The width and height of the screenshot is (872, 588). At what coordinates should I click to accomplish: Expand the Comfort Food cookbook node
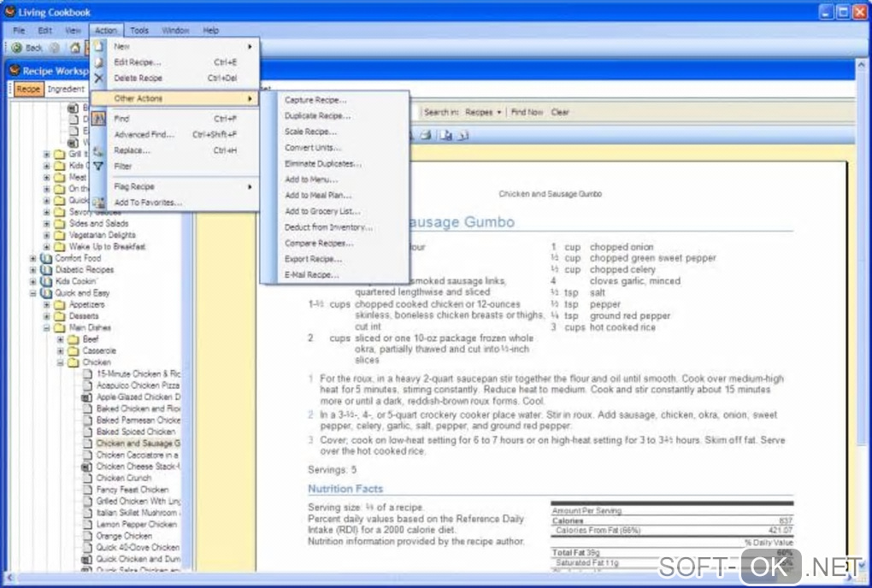click(32, 258)
